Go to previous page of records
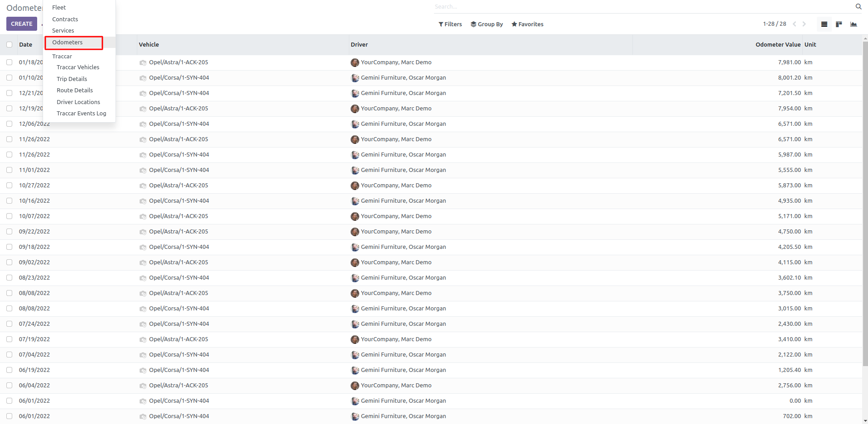The height and width of the screenshot is (424, 868). coord(794,24)
